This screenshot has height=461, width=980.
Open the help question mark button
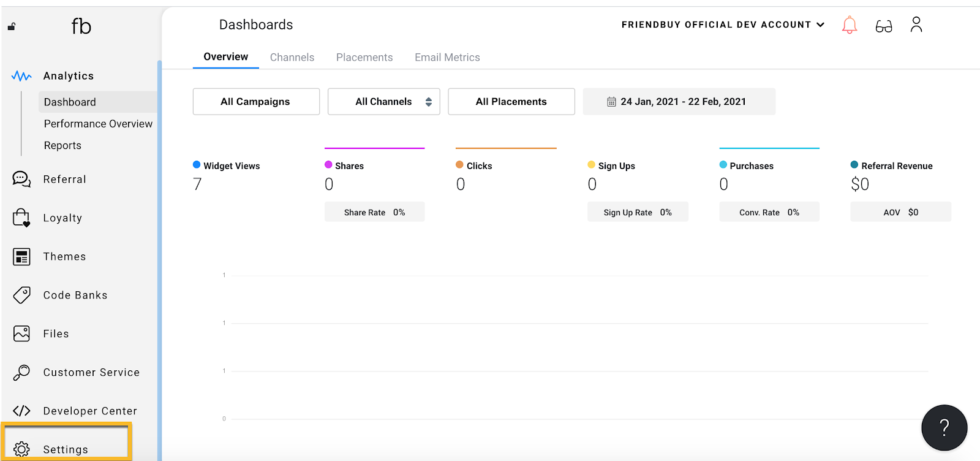(x=944, y=427)
